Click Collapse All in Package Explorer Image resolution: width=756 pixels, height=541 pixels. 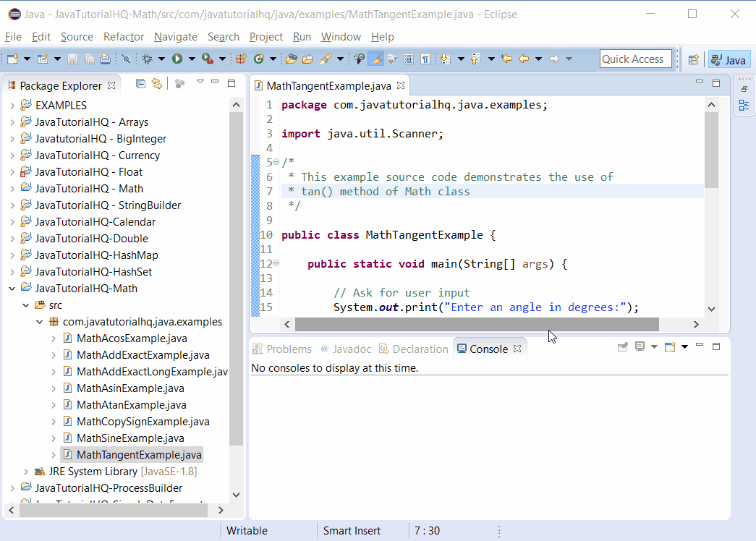[140, 83]
